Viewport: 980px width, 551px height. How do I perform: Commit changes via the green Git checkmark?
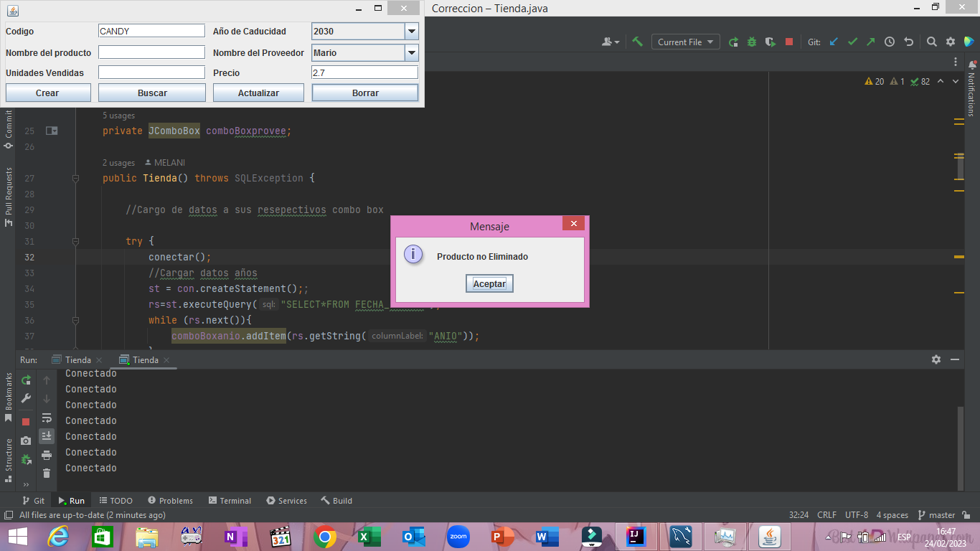click(x=852, y=42)
